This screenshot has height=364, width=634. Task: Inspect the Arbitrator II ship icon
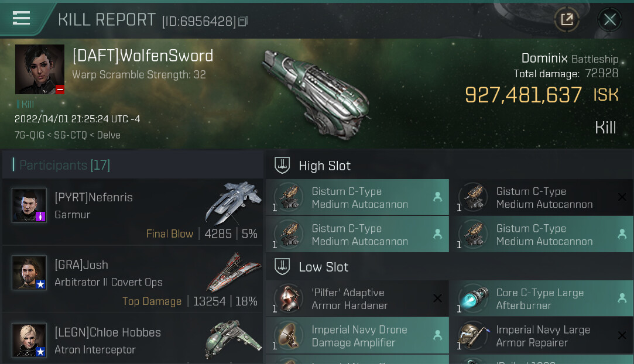coord(233,272)
